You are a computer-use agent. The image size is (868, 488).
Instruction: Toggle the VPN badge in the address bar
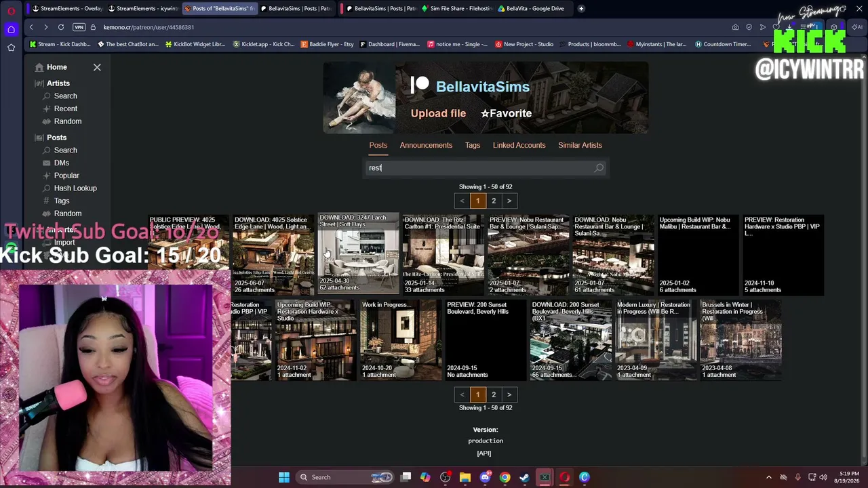[79, 27]
